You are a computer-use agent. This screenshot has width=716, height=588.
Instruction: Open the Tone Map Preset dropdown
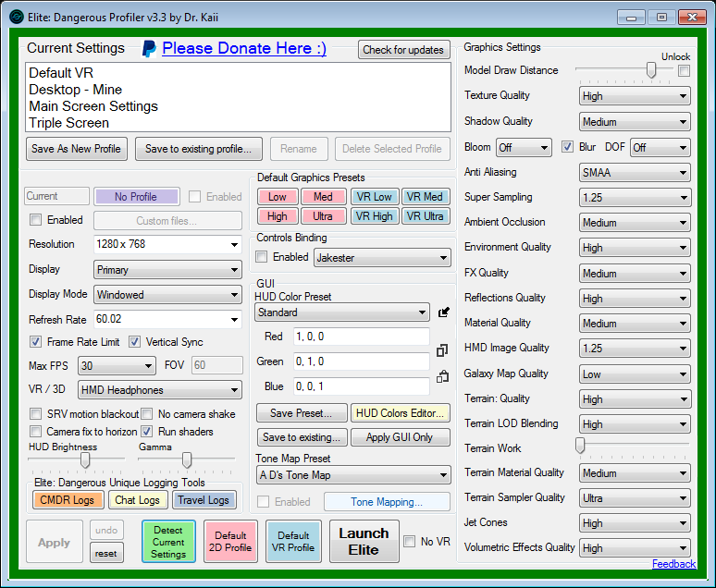[x=353, y=475]
